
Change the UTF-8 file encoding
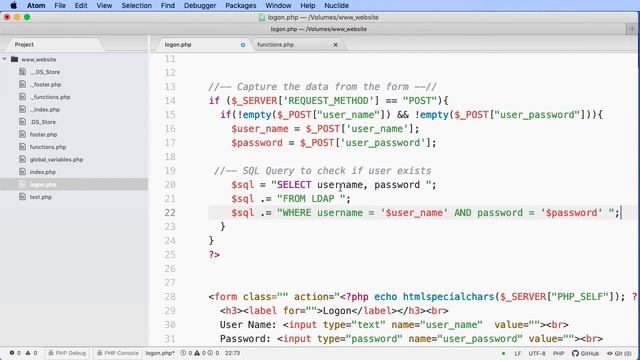coord(537,353)
